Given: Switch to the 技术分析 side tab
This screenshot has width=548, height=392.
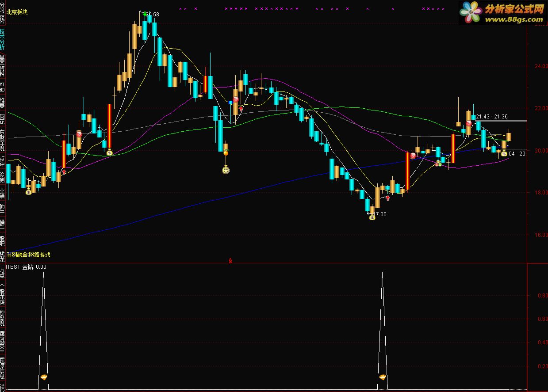Looking at the screenshot, I should [3, 40].
